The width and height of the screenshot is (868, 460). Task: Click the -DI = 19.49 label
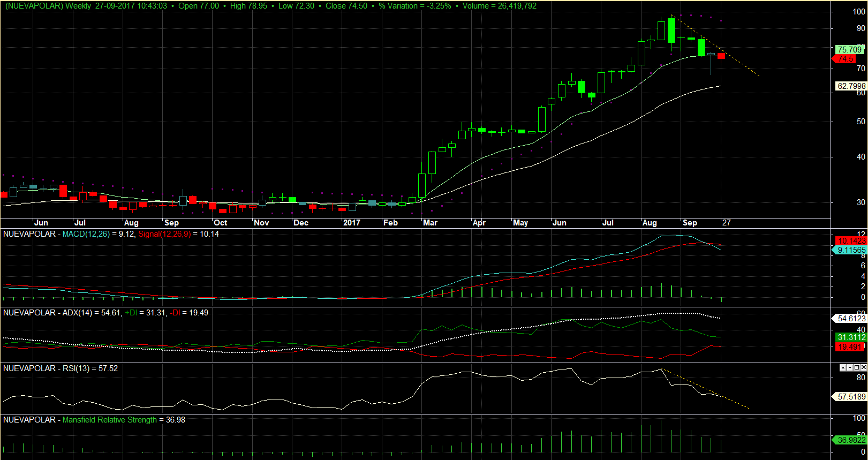(189, 313)
